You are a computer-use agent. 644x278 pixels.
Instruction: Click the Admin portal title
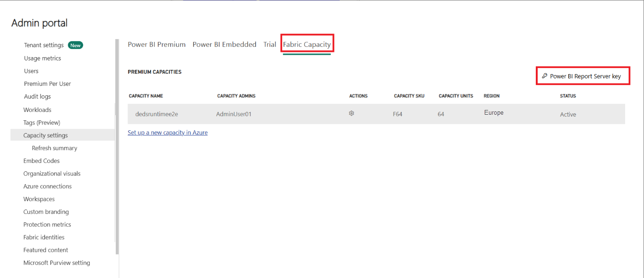(x=39, y=23)
